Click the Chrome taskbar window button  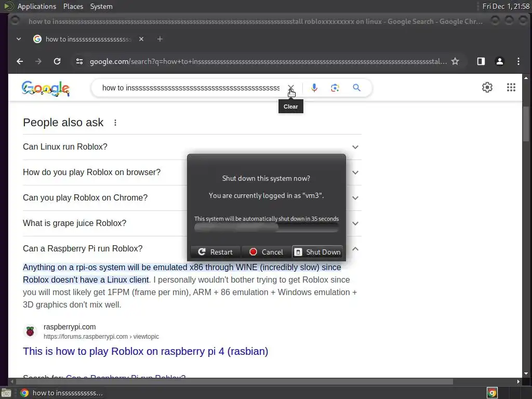coord(62,393)
